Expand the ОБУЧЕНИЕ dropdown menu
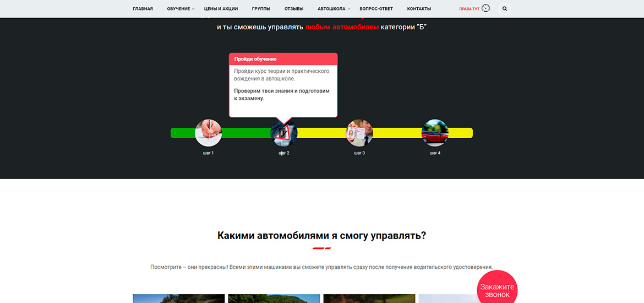 [x=181, y=9]
